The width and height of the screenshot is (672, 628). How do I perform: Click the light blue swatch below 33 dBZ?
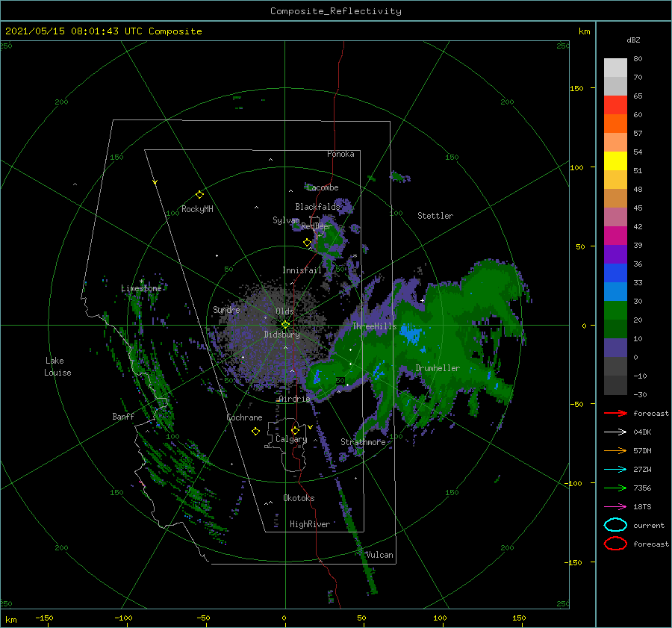click(615, 292)
